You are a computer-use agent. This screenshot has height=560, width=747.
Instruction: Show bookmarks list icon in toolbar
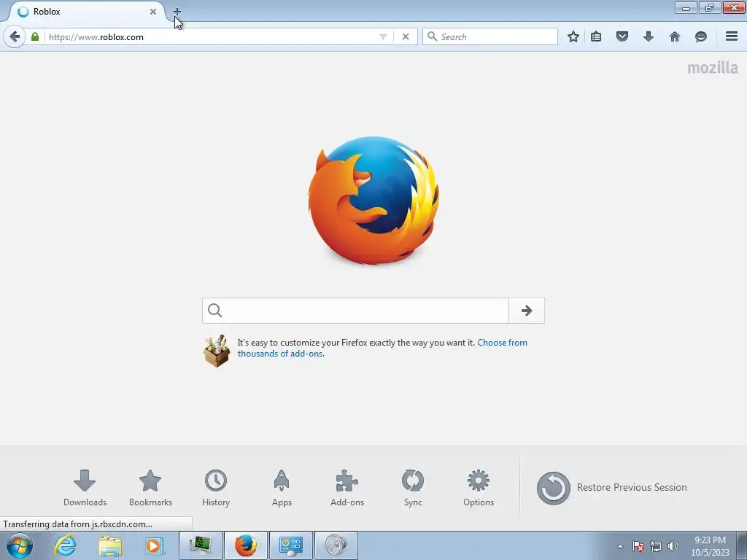596,36
